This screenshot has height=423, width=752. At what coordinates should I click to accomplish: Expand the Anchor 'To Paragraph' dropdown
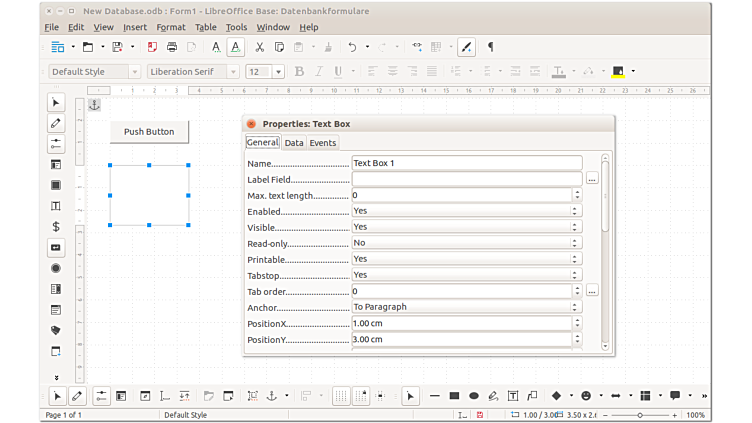click(x=575, y=307)
